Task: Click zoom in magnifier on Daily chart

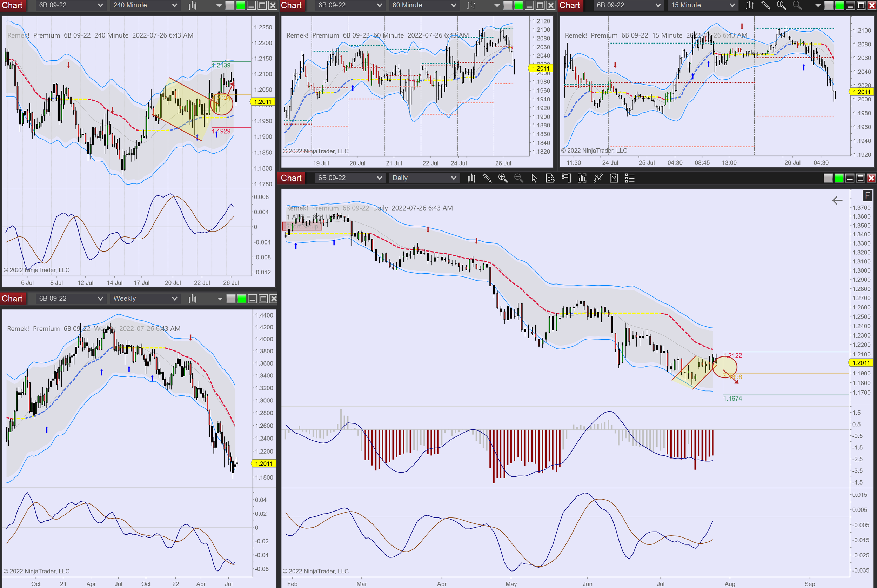Action: tap(503, 178)
